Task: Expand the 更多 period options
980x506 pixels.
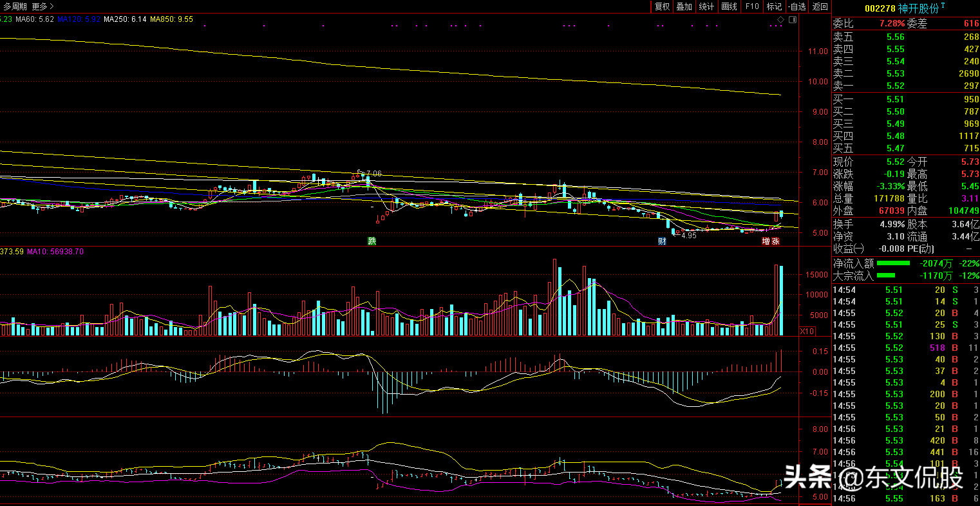Action: coord(42,6)
